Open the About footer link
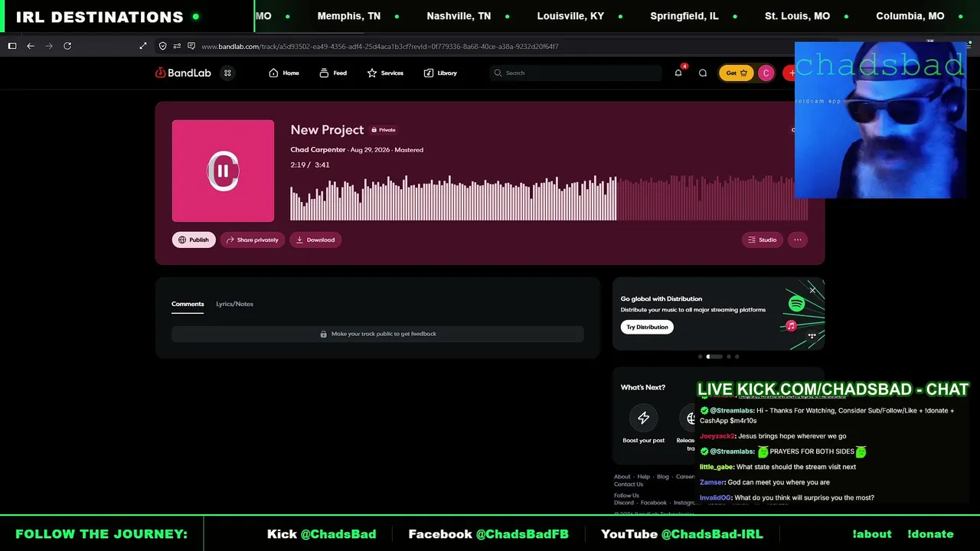The height and width of the screenshot is (551, 980). [622, 477]
